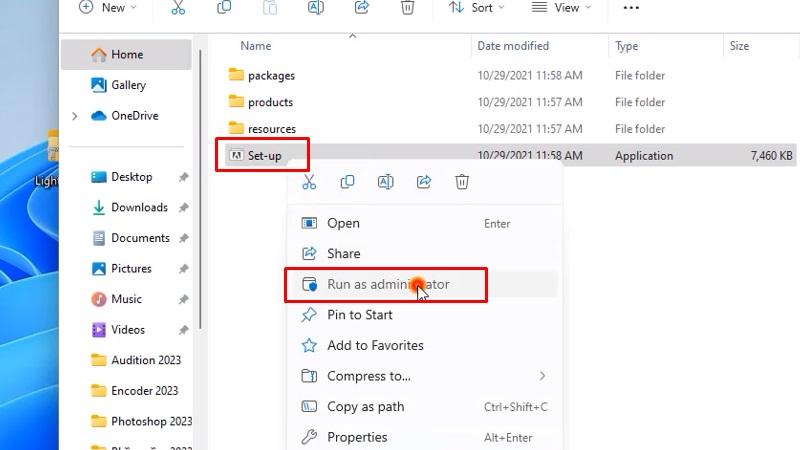Unpin Pictures via its pin icon

(184, 269)
